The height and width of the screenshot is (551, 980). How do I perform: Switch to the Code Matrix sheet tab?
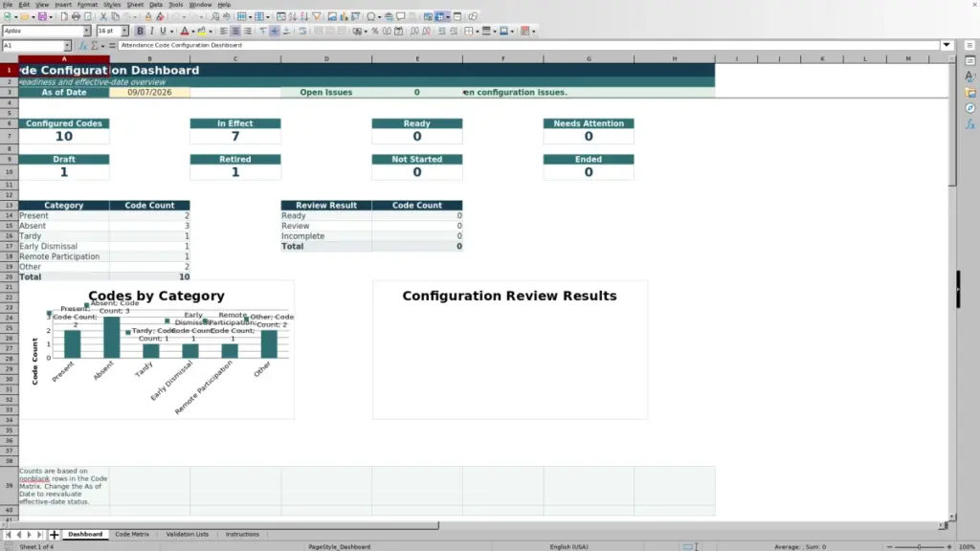click(x=132, y=534)
